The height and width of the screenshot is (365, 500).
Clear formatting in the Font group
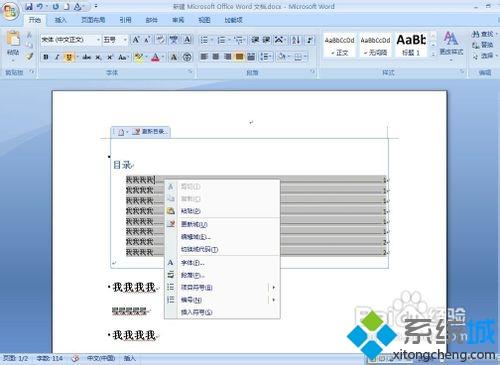[161, 40]
